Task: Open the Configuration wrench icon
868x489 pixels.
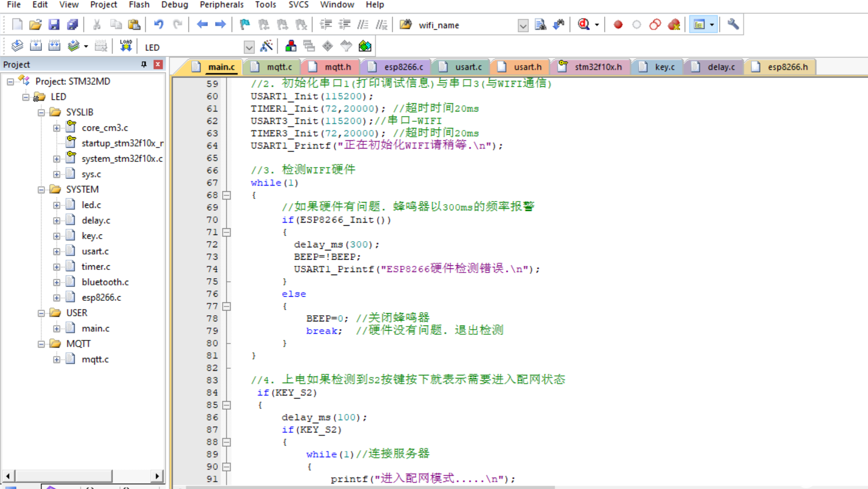Action: click(x=733, y=25)
